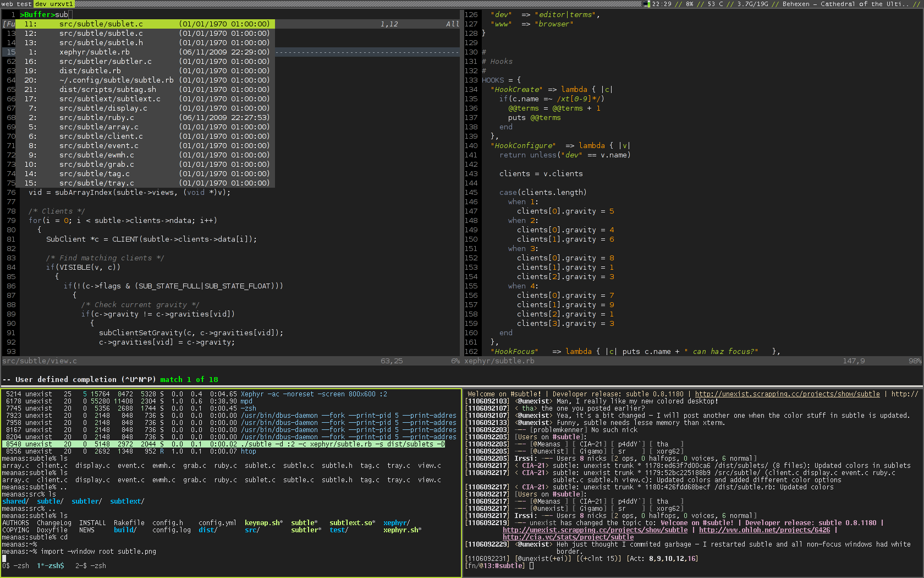Select the dev view in top bar
The height and width of the screenshot is (578, 924).
click(41, 4)
